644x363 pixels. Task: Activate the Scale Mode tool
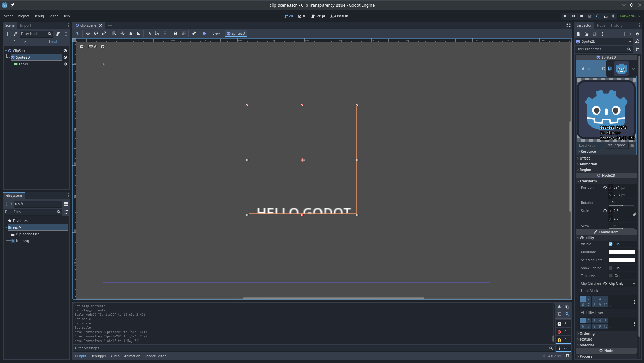[104, 33]
